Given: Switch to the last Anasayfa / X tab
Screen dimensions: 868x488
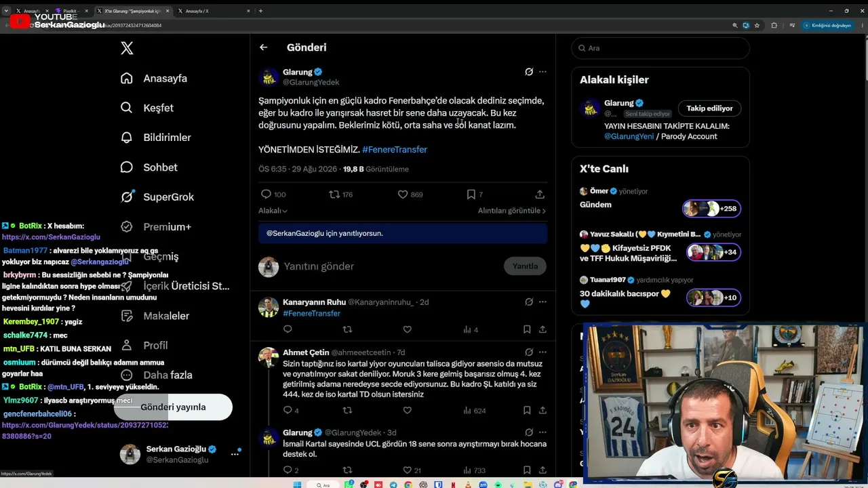Looking at the screenshot, I should (214, 11).
